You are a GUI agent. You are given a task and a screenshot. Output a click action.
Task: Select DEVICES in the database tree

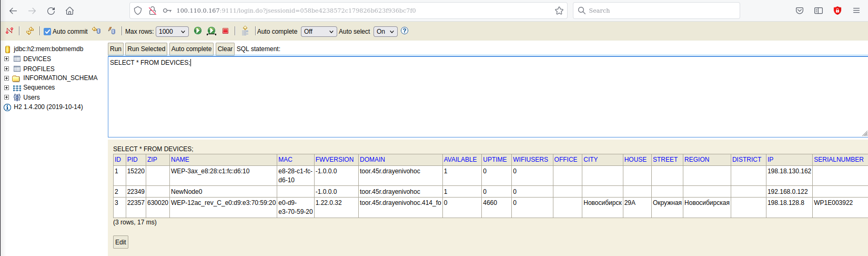[37, 59]
